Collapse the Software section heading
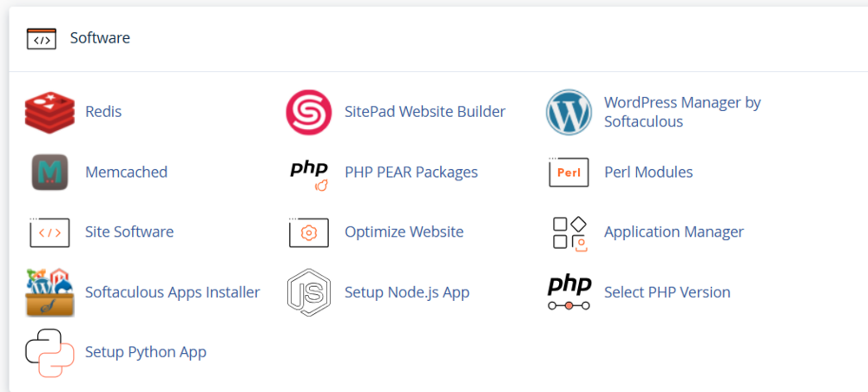Screen dimensions: 868x392 [x=100, y=38]
